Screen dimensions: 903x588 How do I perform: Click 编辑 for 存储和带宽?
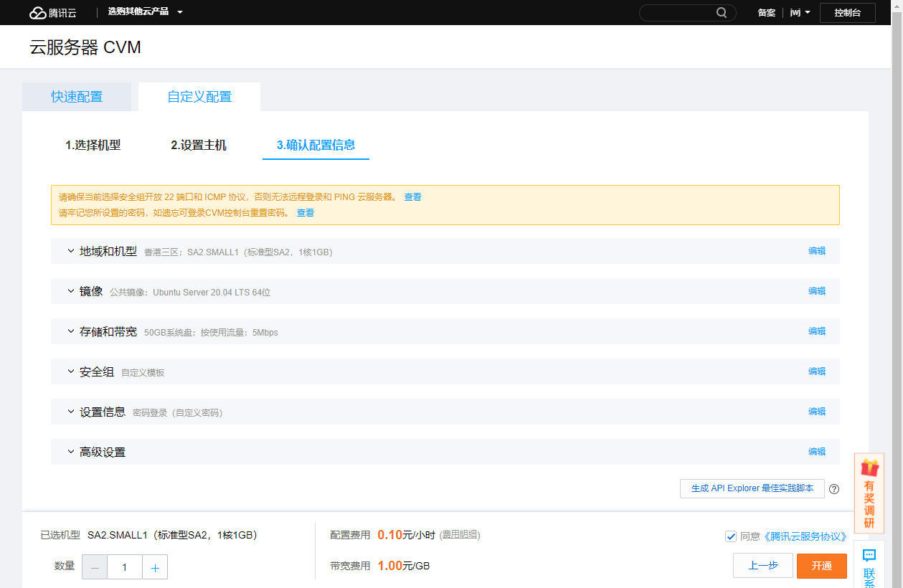point(817,331)
